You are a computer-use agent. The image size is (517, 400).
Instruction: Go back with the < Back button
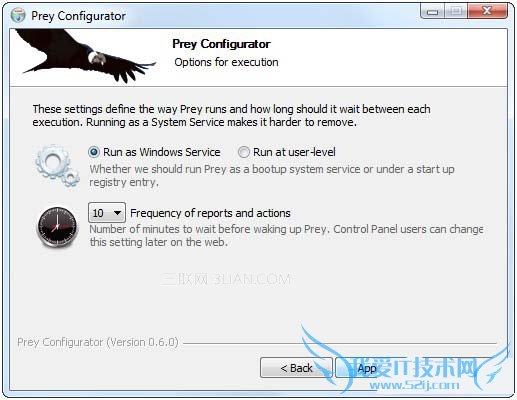point(296,368)
